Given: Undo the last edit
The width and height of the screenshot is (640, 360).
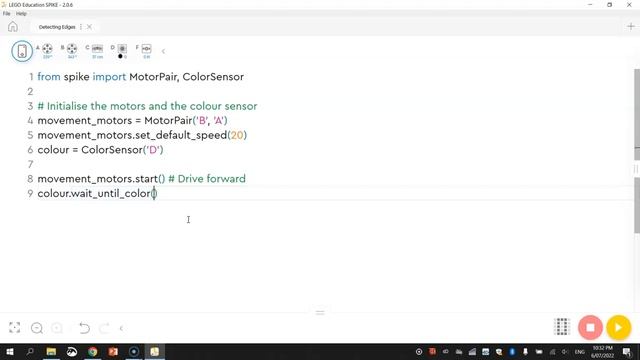Looking at the screenshot, I should (x=84, y=328).
